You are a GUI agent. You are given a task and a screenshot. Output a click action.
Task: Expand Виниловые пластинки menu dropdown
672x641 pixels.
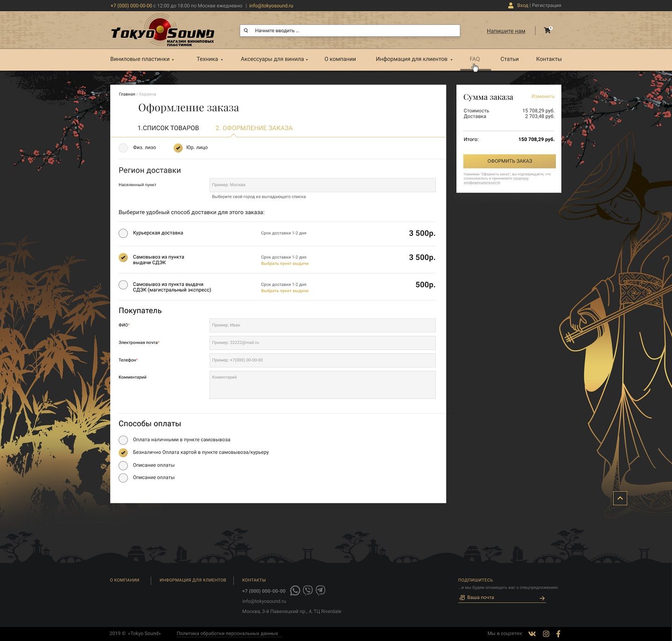(142, 59)
